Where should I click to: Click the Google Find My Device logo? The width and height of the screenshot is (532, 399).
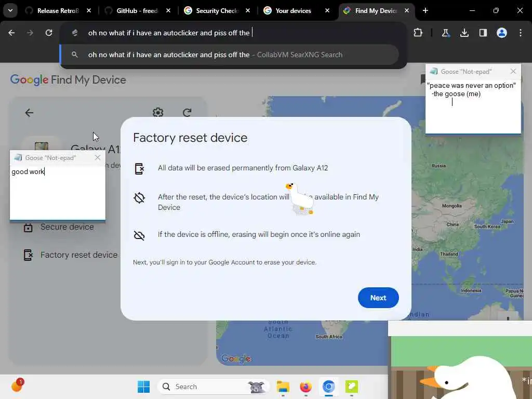click(68, 80)
